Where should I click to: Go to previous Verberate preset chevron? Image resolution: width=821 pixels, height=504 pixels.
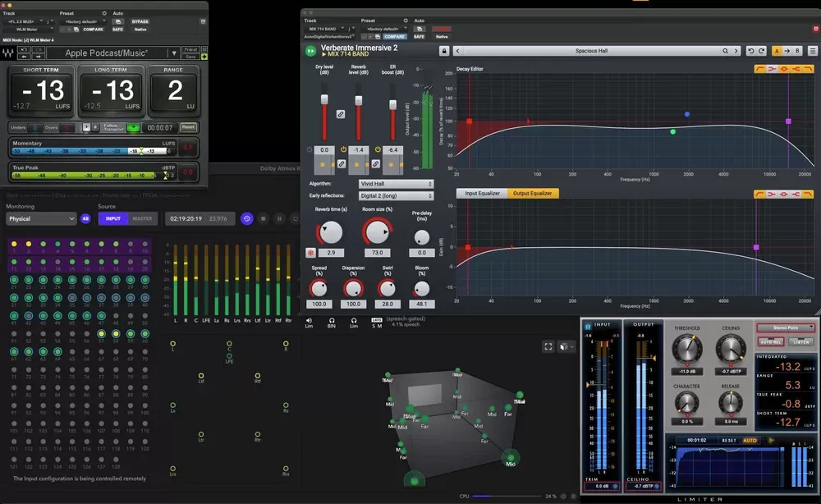(x=457, y=51)
